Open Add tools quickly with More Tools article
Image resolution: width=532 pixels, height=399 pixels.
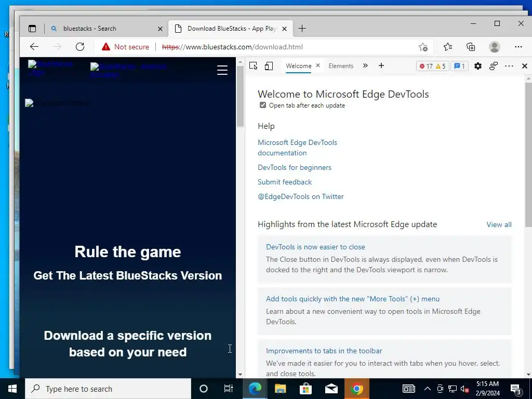point(353,299)
